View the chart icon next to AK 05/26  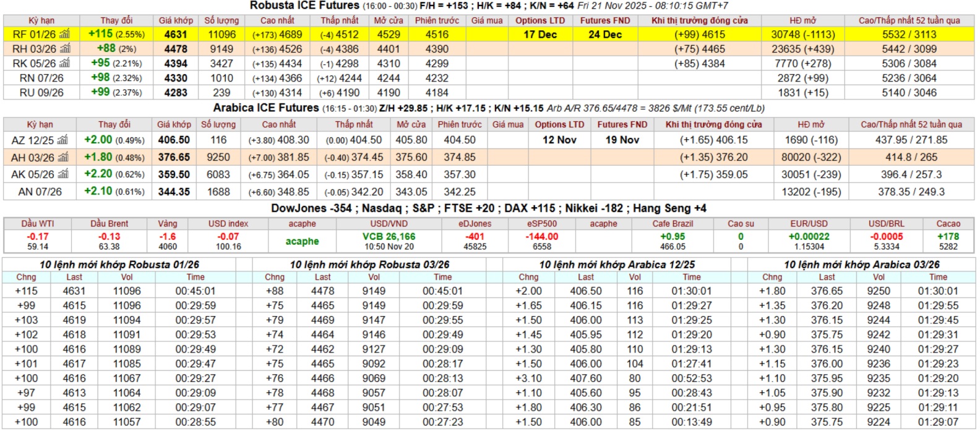[64, 174]
